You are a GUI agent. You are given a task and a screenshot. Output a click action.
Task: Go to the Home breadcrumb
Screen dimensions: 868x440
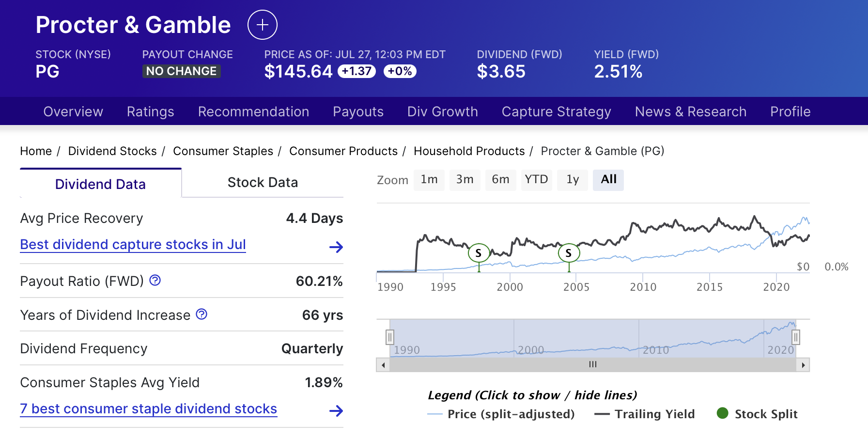(36, 151)
